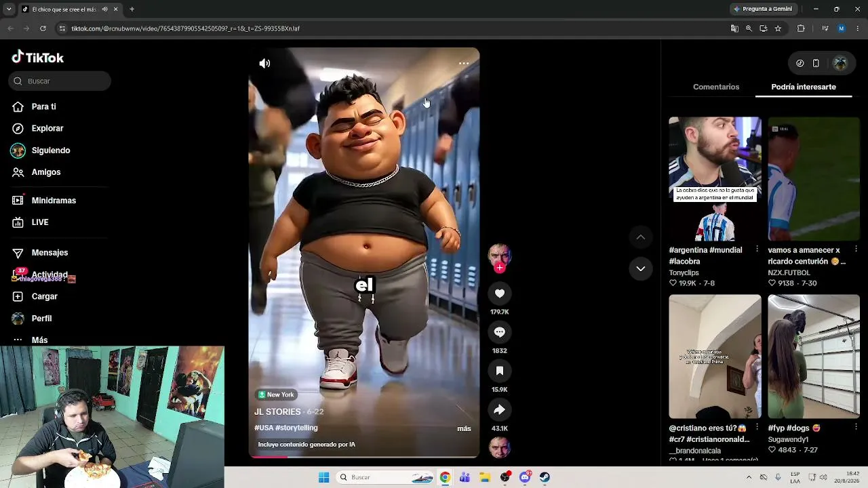
Task: Follow the creator with the red plus badge
Action: click(500, 268)
